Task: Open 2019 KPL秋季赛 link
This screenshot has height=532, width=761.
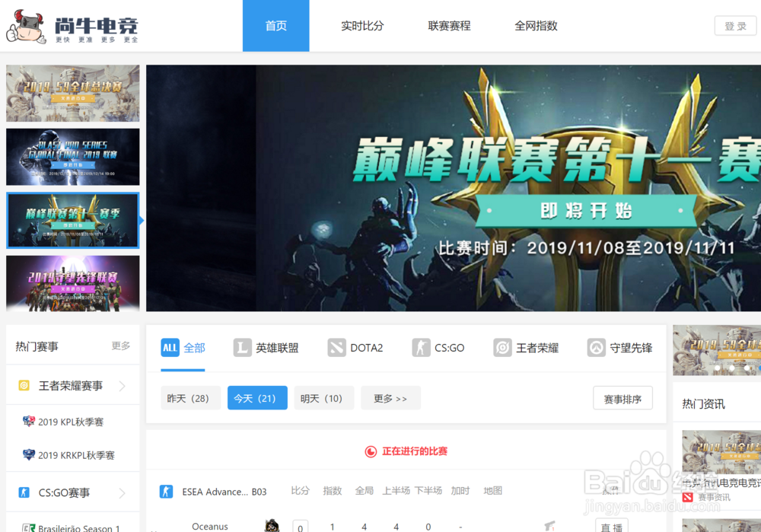Action: pos(71,422)
